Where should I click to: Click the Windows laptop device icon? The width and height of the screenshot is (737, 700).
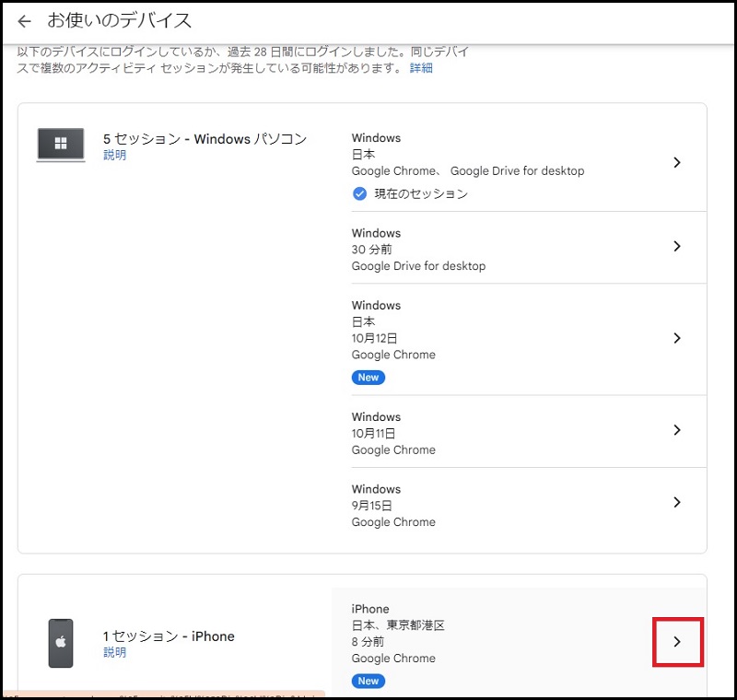tap(61, 146)
